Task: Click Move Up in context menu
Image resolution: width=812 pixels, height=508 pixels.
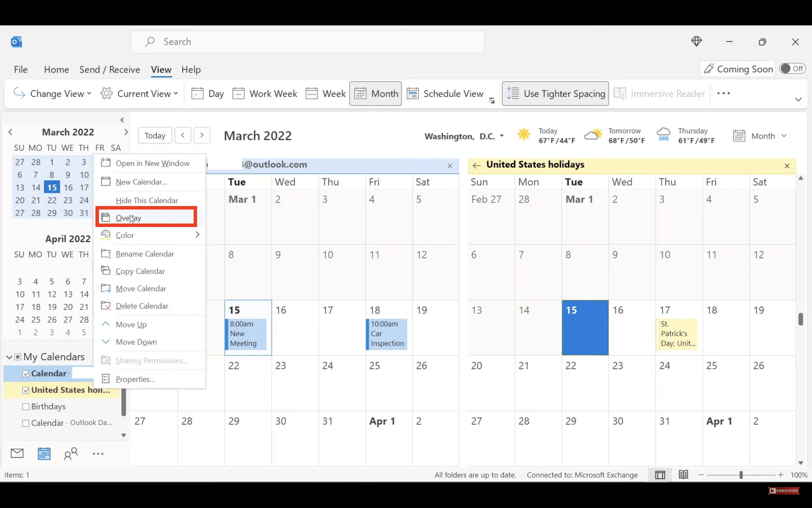Action: click(150, 325)
